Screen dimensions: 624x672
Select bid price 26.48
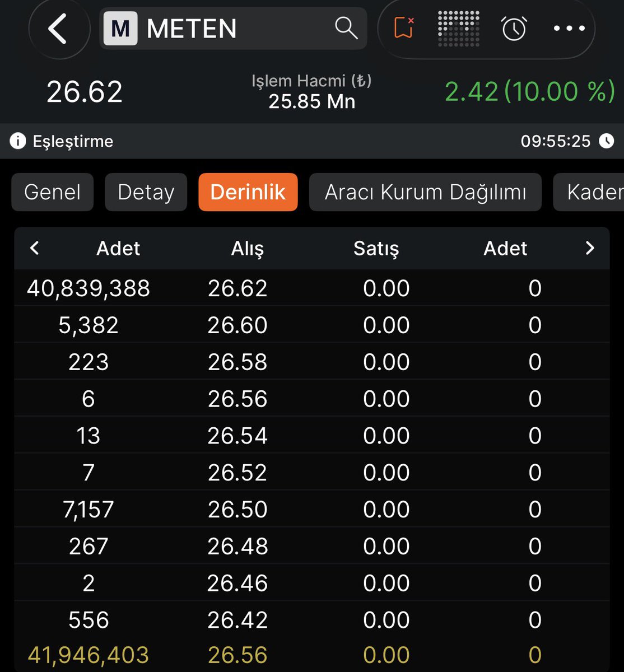[238, 547]
